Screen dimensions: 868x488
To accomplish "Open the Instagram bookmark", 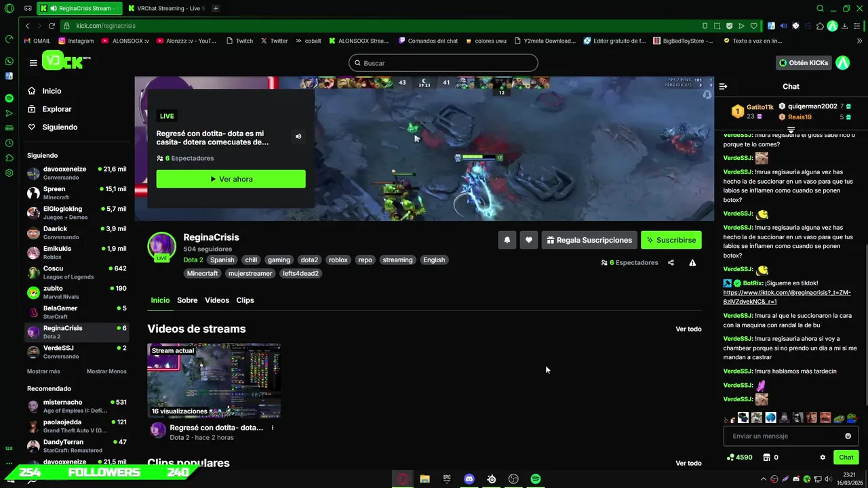I will coord(76,41).
